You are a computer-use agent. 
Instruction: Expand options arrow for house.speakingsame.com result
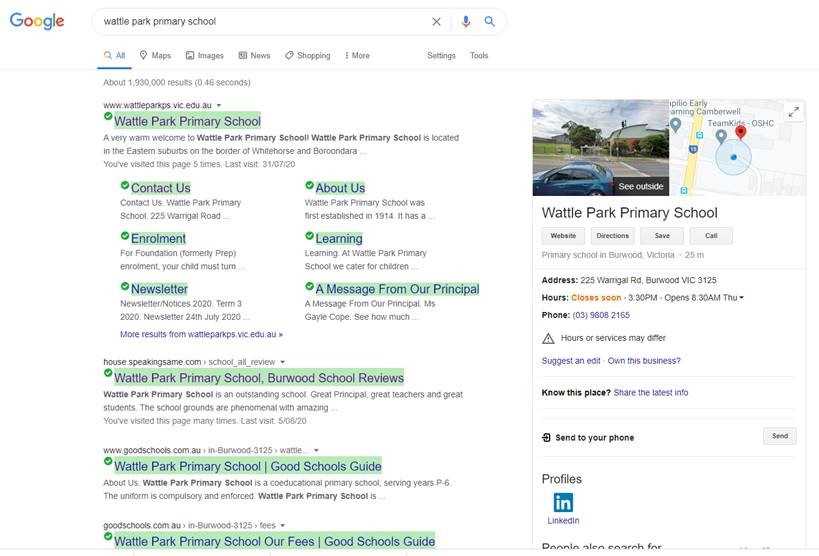(x=283, y=362)
